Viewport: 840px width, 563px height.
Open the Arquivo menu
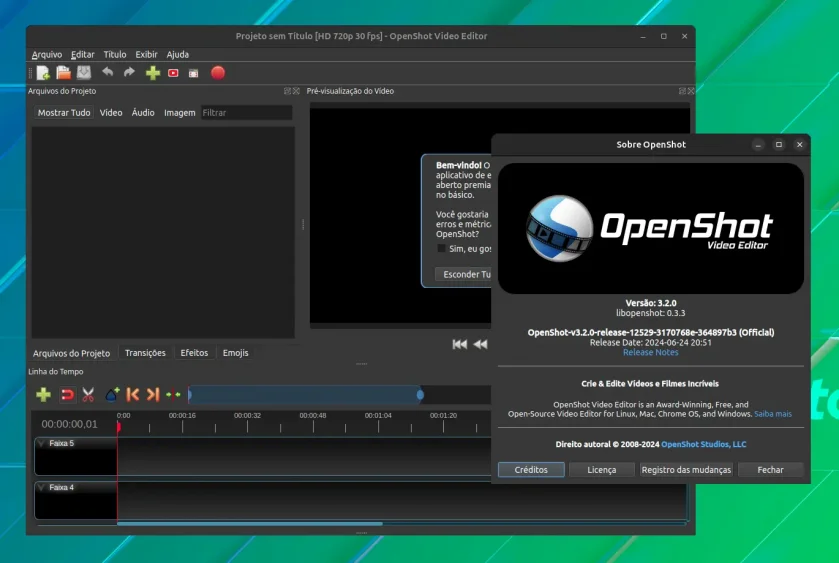coord(47,55)
